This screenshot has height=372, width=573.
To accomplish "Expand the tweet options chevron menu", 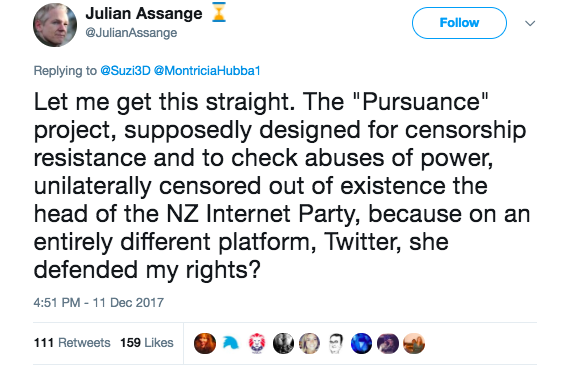I will (x=530, y=23).
